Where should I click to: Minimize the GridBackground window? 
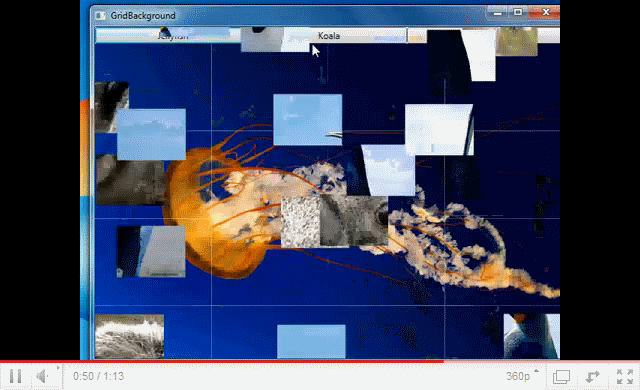[x=498, y=13]
